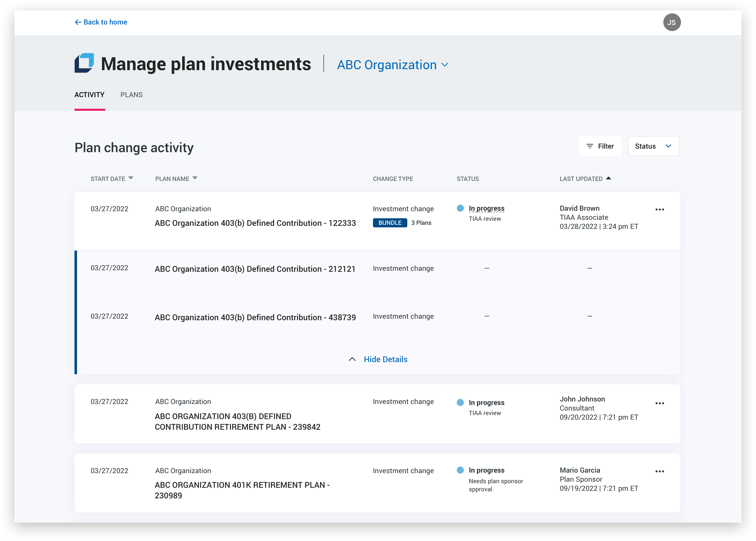The width and height of the screenshot is (756, 541).
Task: Click In progress status in David Brown row
Action: (x=486, y=208)
